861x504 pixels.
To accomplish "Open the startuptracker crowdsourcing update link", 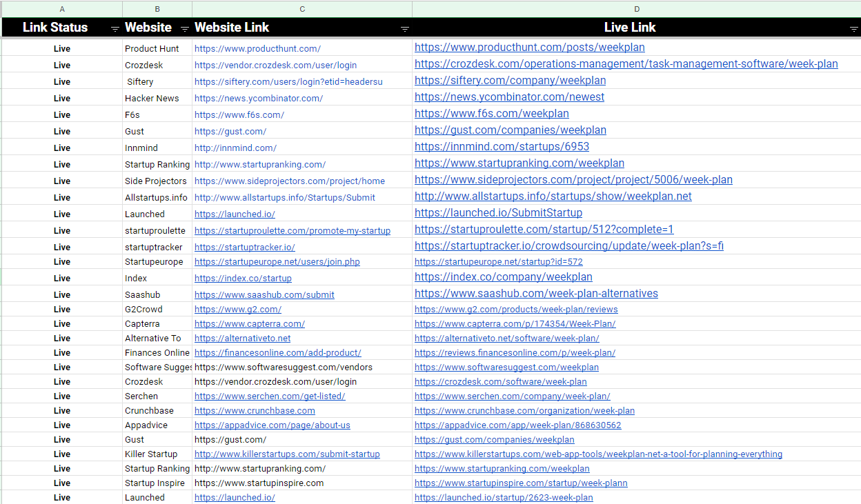I will 569,246.
